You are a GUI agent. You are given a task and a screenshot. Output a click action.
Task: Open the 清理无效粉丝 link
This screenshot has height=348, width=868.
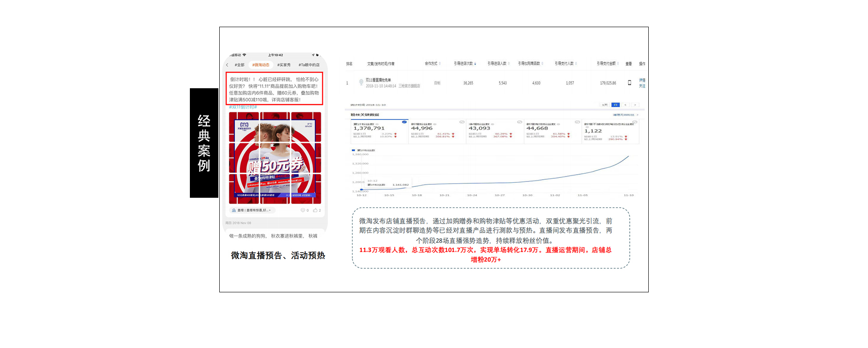point(626,115)
